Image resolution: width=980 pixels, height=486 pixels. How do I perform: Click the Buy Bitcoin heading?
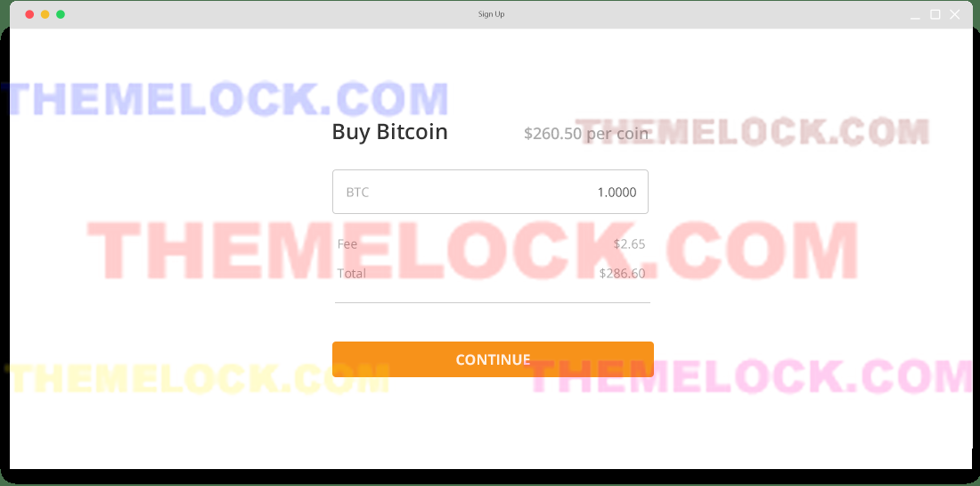(x=390, y=133)
